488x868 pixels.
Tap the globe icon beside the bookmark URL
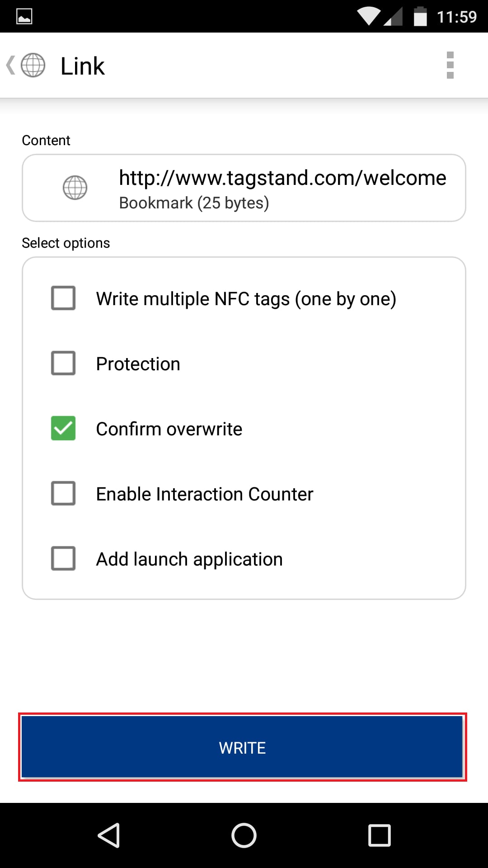point(75,188)
